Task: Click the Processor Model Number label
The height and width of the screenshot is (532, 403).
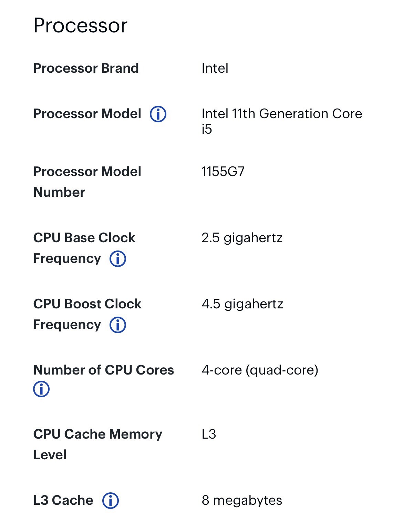Action: point(87,182)
